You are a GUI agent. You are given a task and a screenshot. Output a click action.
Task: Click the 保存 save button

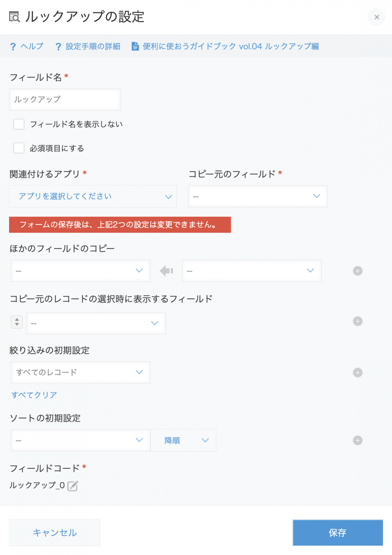(337, 532)
